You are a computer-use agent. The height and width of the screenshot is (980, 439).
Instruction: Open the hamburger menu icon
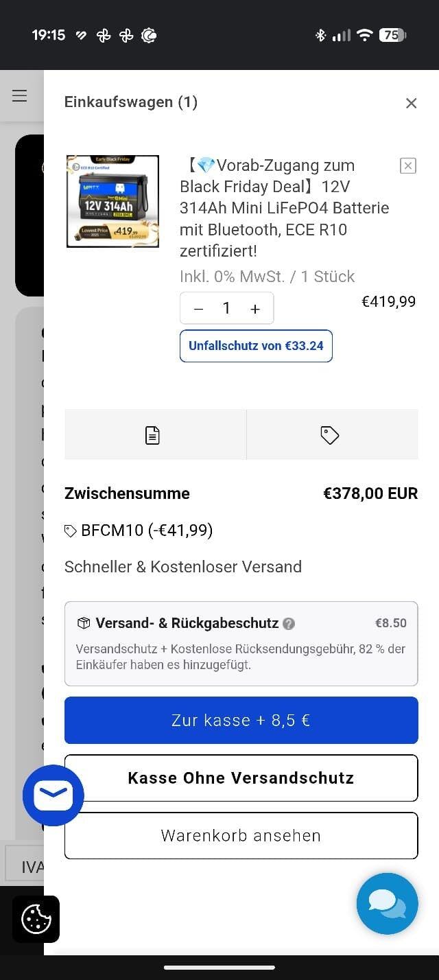20,96
